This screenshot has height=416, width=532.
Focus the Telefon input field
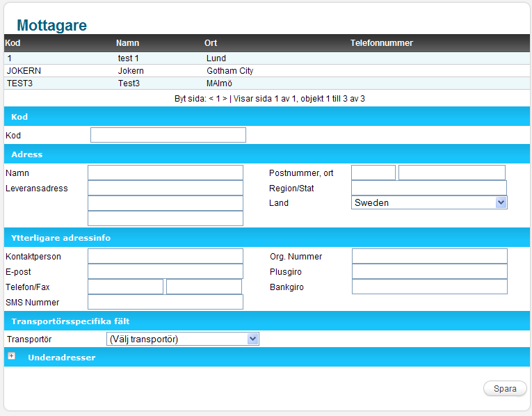(126, 287)
